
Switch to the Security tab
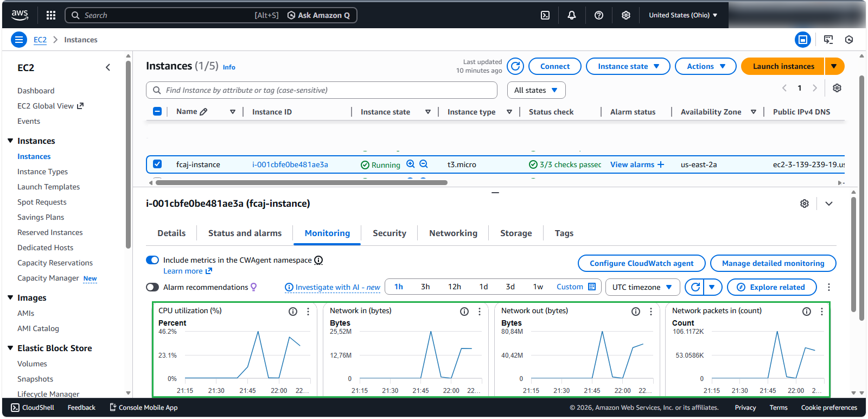pos(390,233)
